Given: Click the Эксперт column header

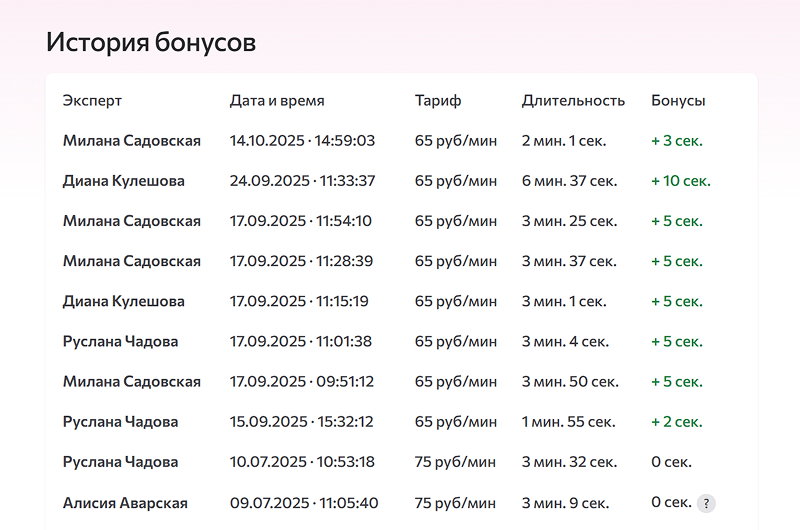Looking at the screenshot, I should point(92,101).
